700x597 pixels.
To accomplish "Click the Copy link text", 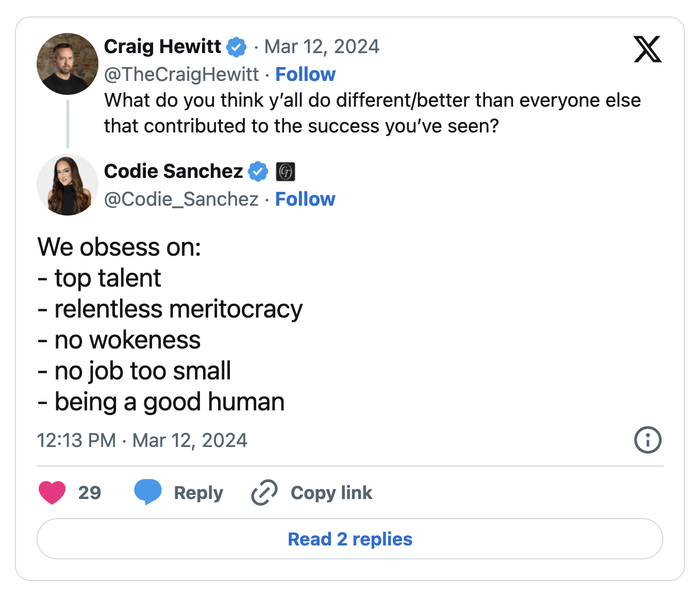I will (331, 493).
